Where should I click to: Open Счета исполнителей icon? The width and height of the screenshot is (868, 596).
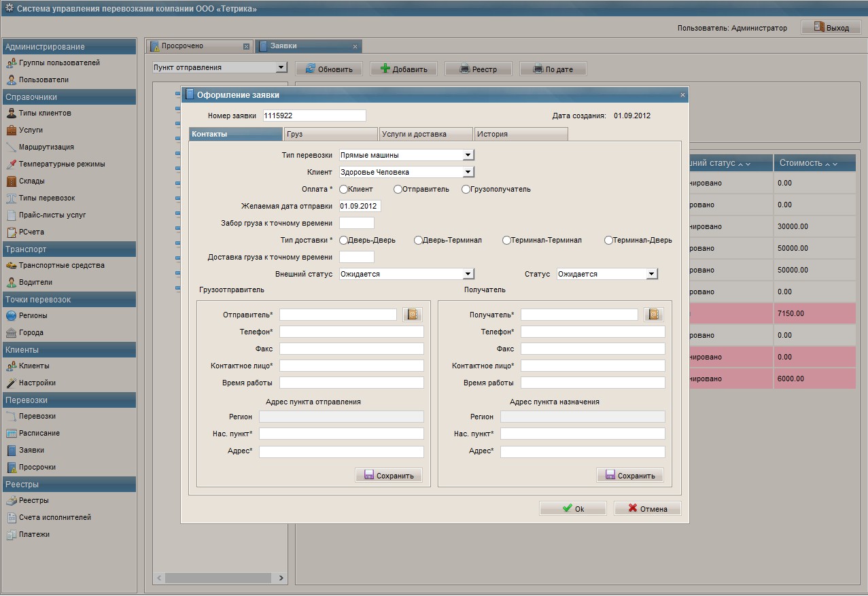12,518
